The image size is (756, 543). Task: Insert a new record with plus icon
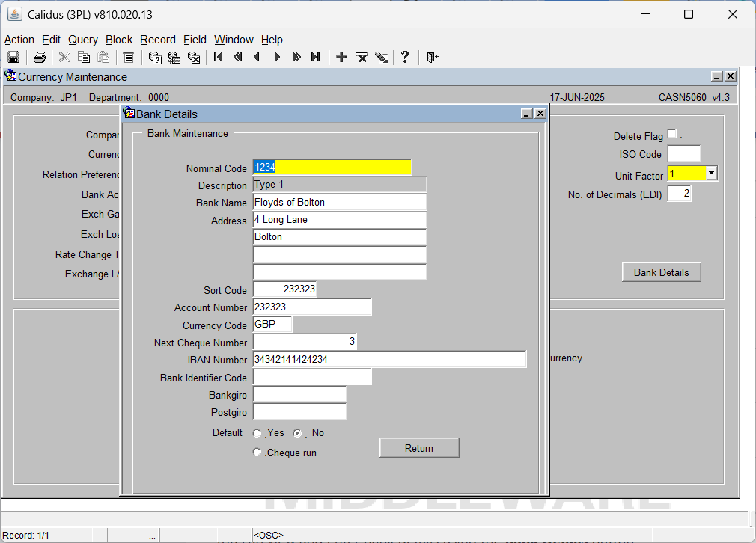tap(341, 58)
